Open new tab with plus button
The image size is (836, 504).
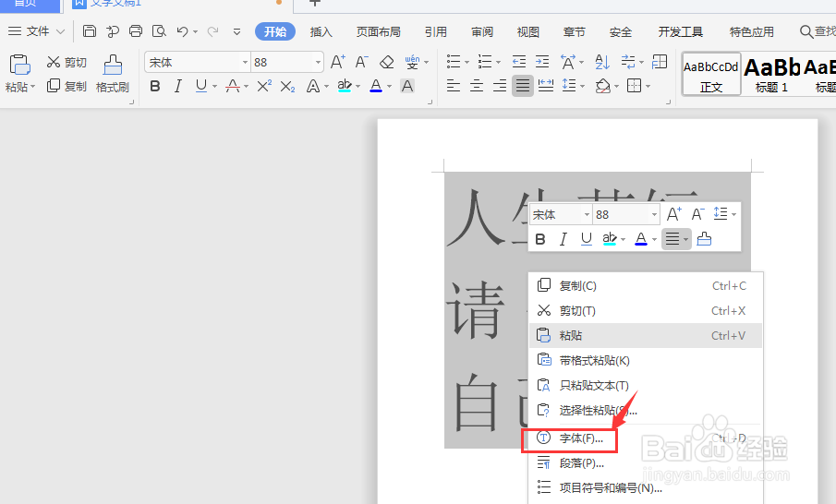click(x=315, y=3)
